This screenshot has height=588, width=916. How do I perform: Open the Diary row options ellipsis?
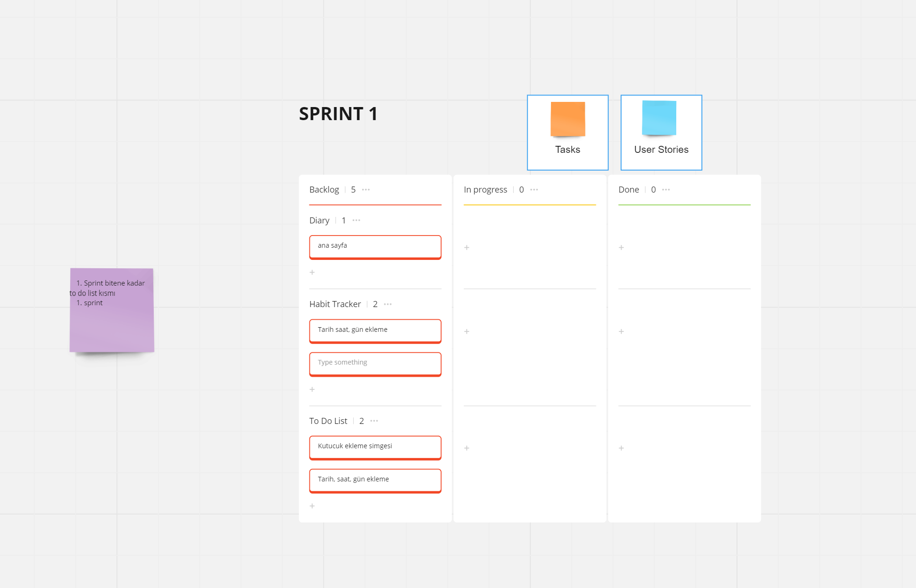click(357, 221)
